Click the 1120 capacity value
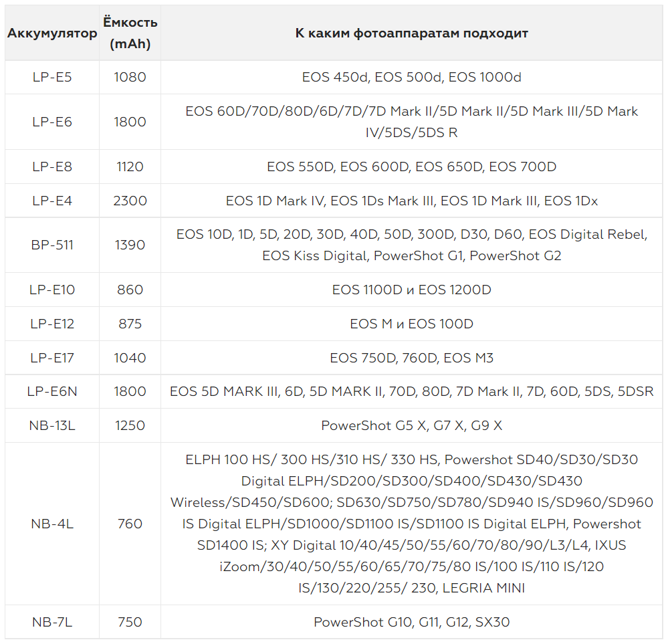The height and width of the screenshot is (644, 668). click(x=130, y=167)
